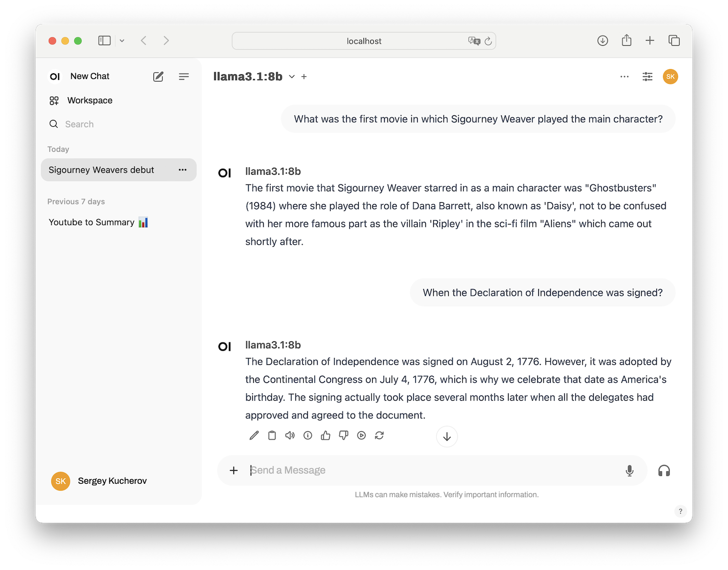Continue the response with play icon
Viewport: 728px width, 570px height.
click(361, 435)
